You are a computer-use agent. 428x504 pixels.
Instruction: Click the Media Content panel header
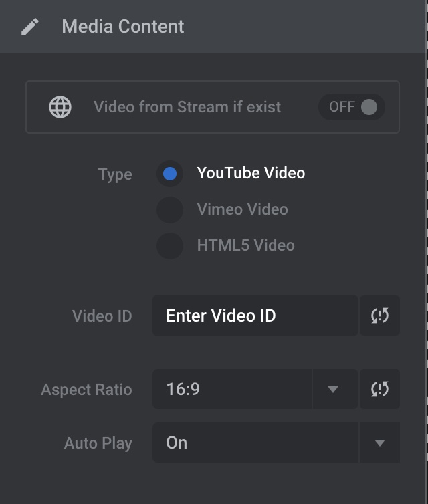[x=213, y=27]
